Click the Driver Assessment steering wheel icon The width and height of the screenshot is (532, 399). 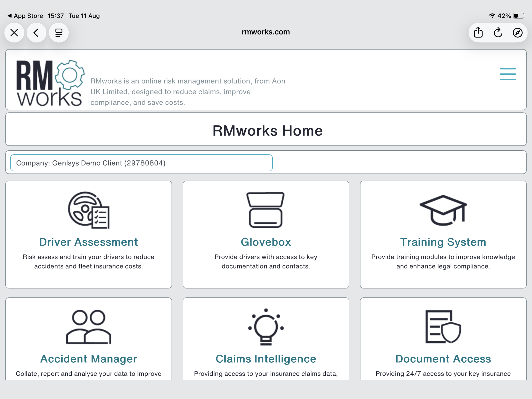89,210
